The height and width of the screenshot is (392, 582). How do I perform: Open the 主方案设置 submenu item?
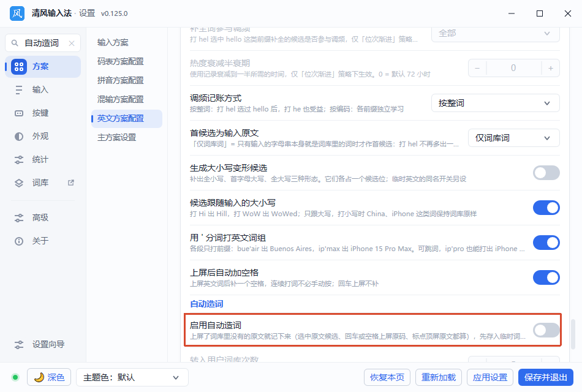(x=116, y=137)
